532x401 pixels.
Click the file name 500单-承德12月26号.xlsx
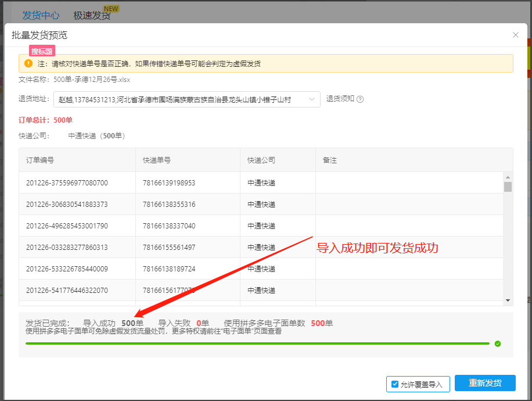(x=92, y=80)
